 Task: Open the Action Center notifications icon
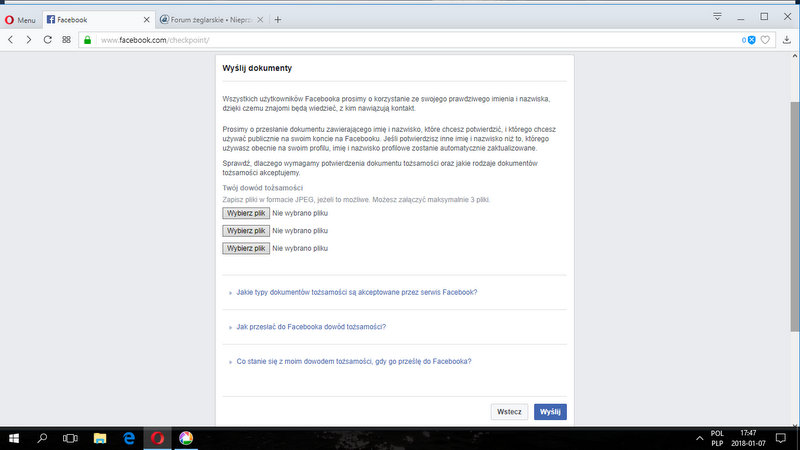781,438
